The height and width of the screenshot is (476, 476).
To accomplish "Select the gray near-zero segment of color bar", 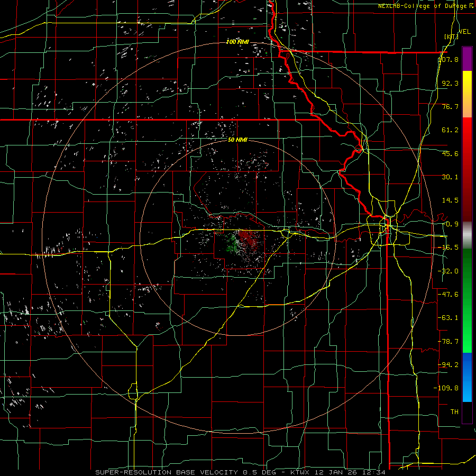I will pyautogui.click(x=467, y=235).
